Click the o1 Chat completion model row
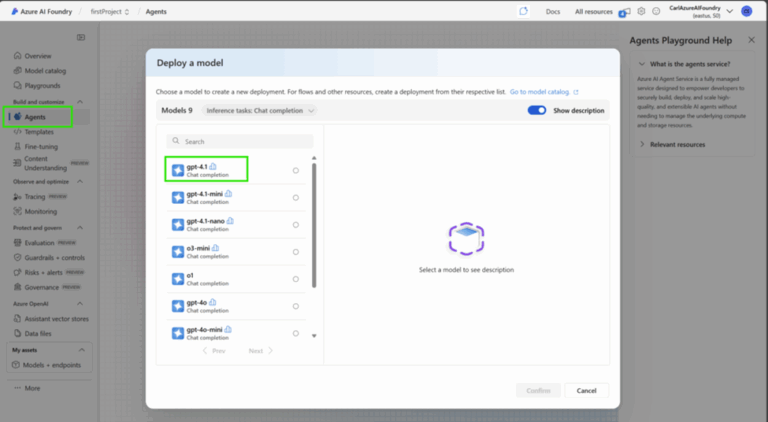 [236, 279]
